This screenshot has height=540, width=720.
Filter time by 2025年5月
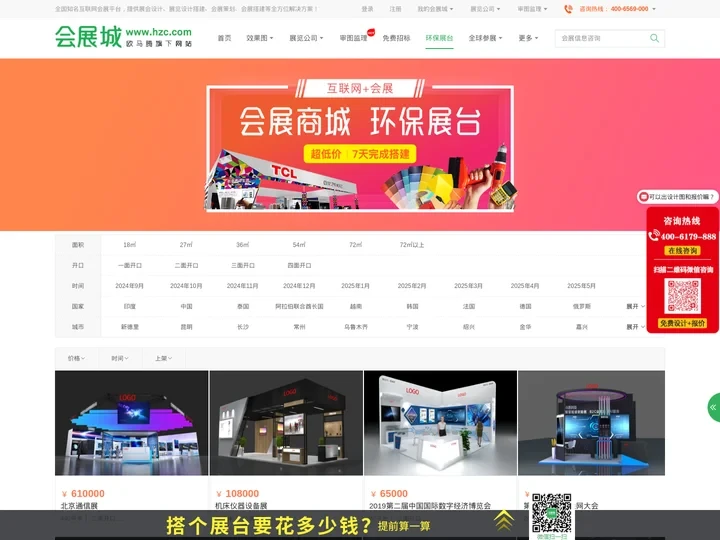pos(581,286)
